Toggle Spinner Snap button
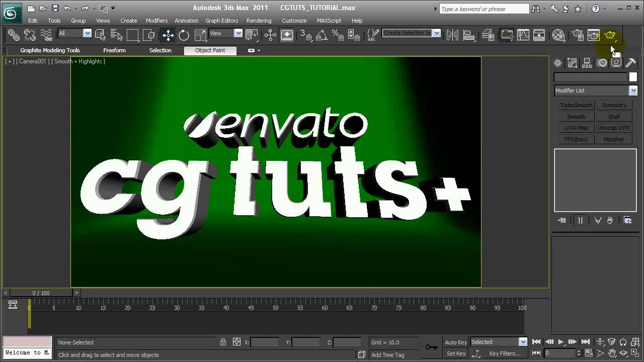This screenshot has width=644, height=362. [354, 35]
